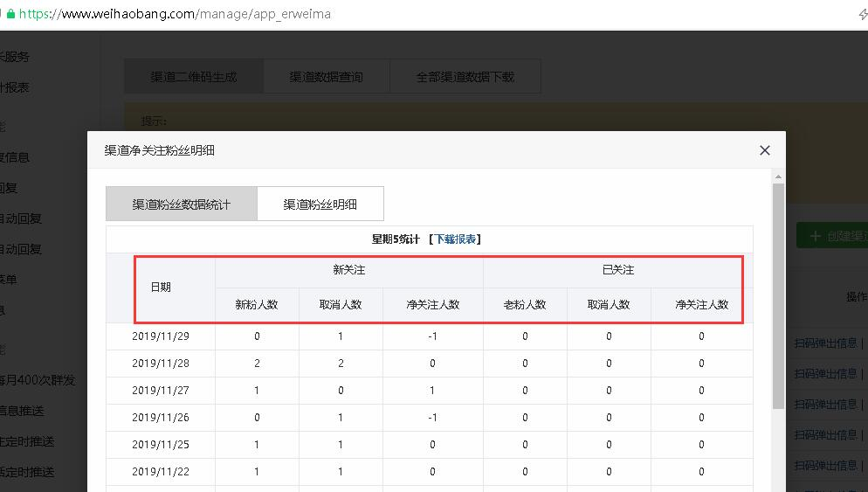
Task: Click 扫码弹出信息 link in 2019/11/26 row
Action: click(825, 435)
